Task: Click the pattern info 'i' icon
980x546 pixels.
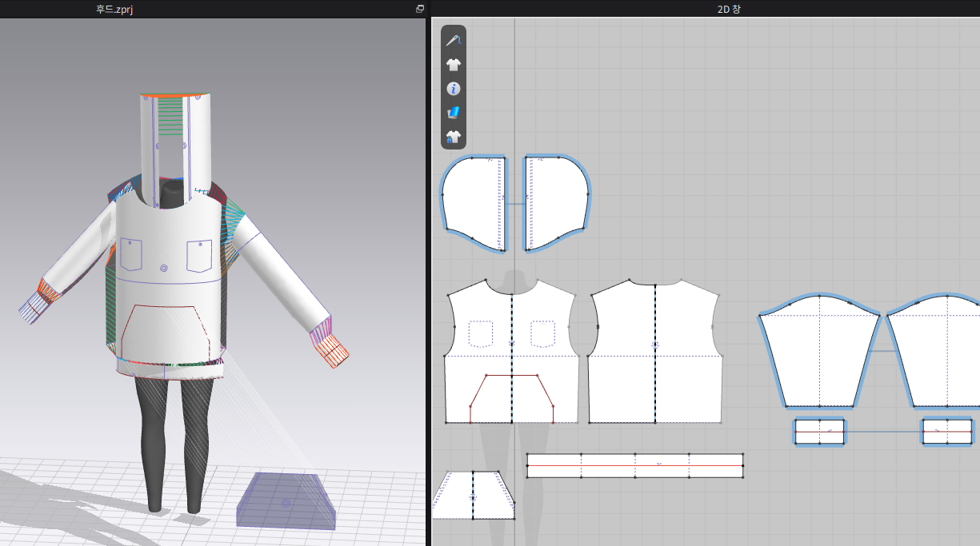Action: pyautogui.click(x=454, y=89)
